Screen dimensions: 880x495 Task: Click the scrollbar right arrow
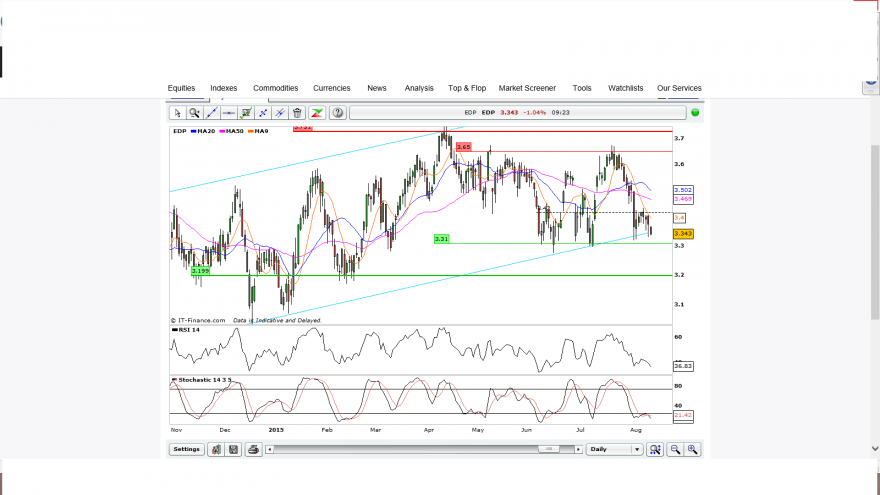578,450
